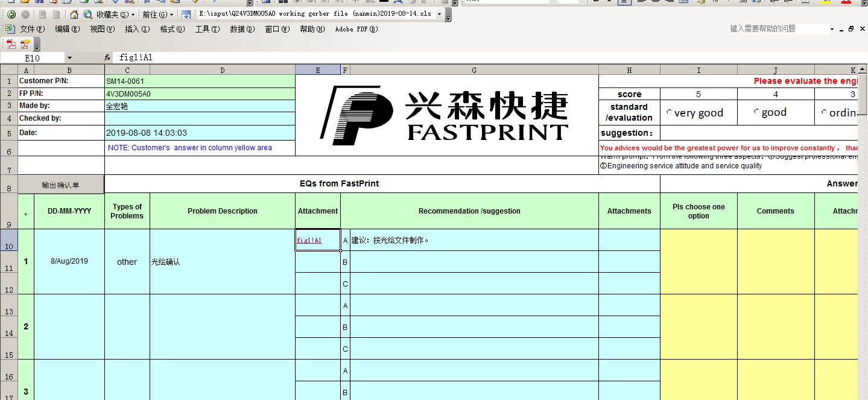Select column G header
The image size is (868, 400).
click(474, 70)
